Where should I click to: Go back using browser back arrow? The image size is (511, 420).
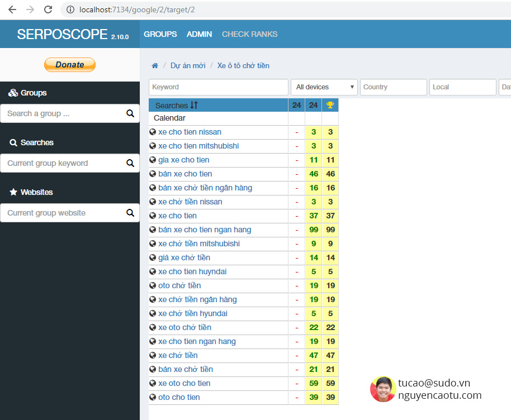pos(12,9)
